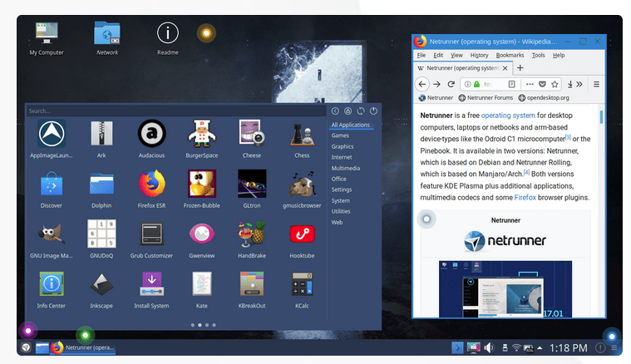Open WiFi network tray icon
This screenshot has height=364, width=631.
(x=516, y=347)
